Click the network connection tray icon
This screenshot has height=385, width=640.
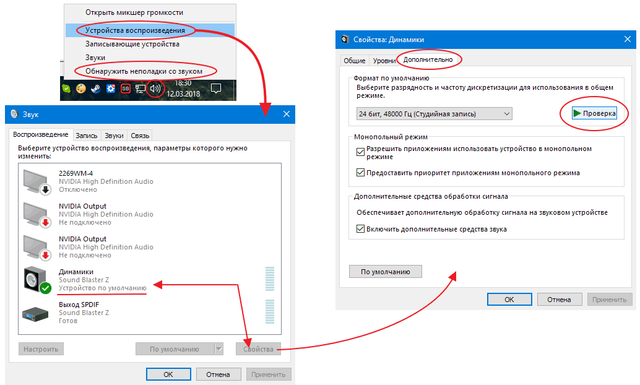(x=140, y=89)
